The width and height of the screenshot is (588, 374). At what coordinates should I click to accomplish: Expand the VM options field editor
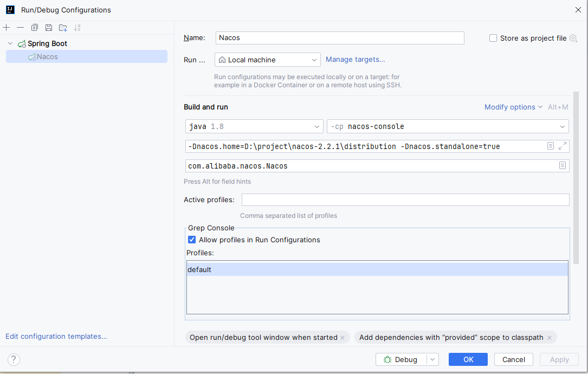563,146
